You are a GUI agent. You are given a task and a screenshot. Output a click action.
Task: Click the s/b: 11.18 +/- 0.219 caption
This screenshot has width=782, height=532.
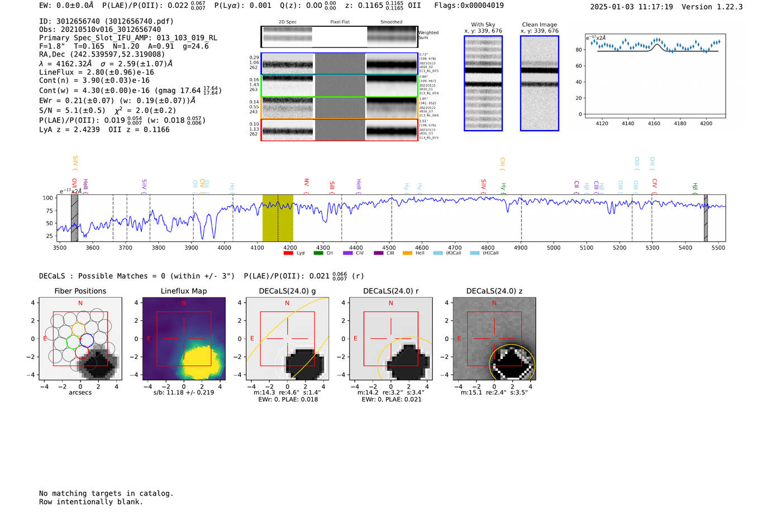[184, 392]
